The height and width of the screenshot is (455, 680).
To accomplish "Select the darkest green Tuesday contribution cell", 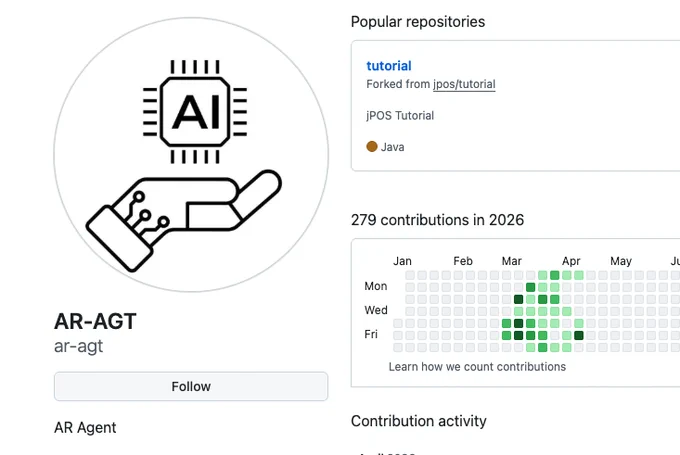I will 518,299.
